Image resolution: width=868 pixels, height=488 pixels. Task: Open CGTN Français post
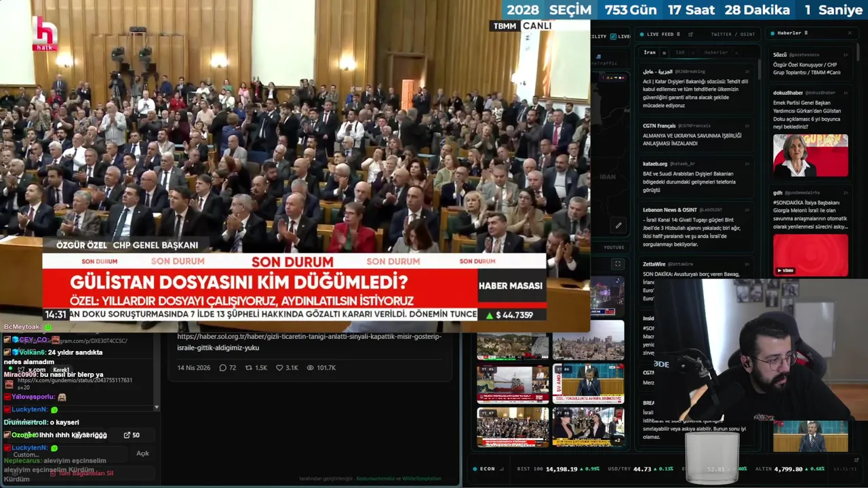[696, 136]
